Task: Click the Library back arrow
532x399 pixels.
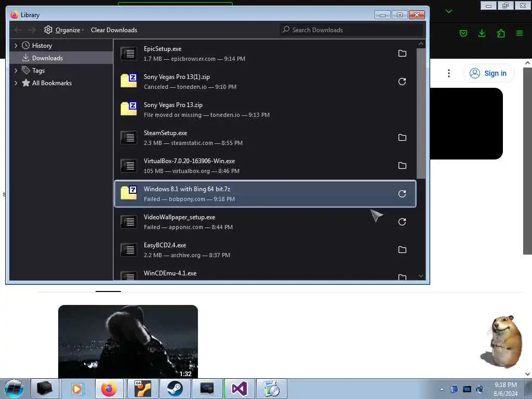Action: click(x=18, y=30)
